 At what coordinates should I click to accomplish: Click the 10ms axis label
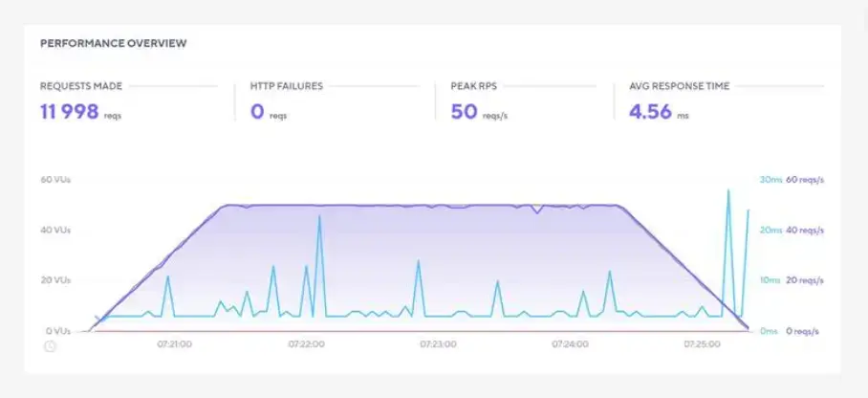[x=770, y=280]
